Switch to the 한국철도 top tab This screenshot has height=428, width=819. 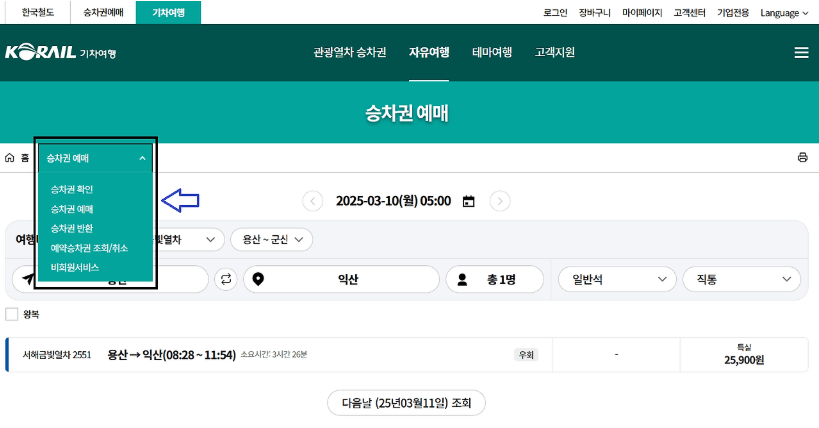pos(38,12)
